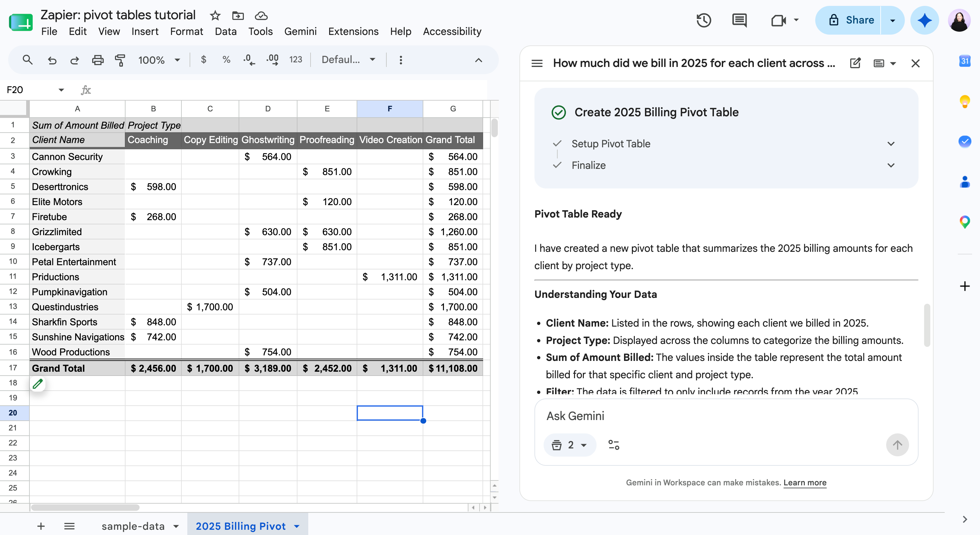Star the Zapier pivot tables document
Viewport: 980px width, 535px height.
point(215,16)
